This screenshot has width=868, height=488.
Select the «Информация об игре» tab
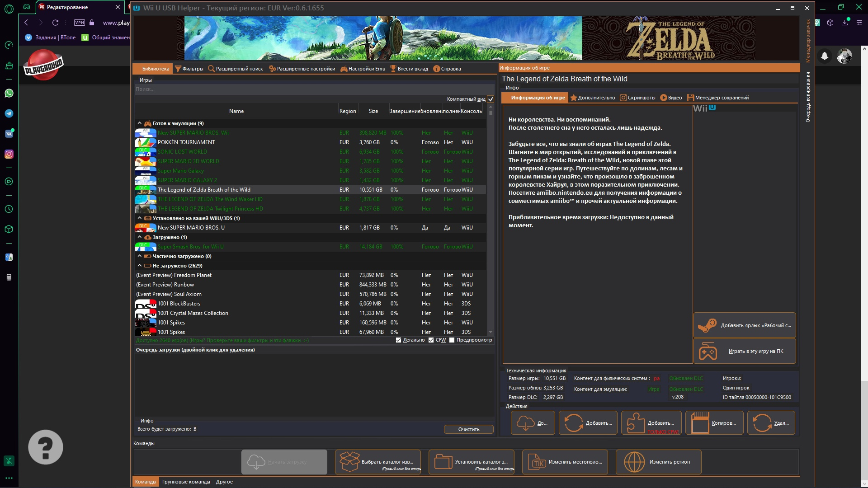534,98
